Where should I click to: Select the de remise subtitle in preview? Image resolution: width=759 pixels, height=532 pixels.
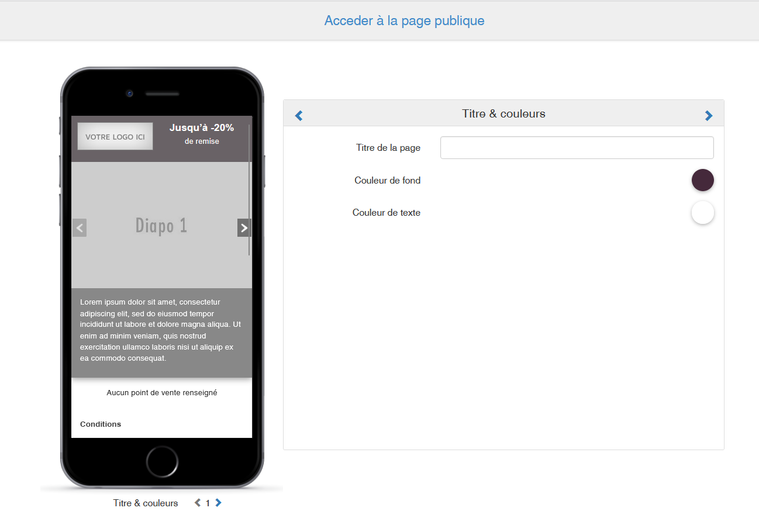click(x=202, y=141)
